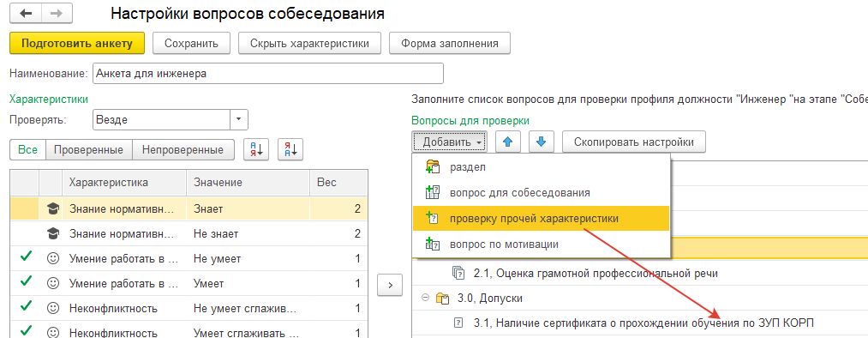
Task: Sort characteristics descending Я-A icon
Action: click(290, 149)
